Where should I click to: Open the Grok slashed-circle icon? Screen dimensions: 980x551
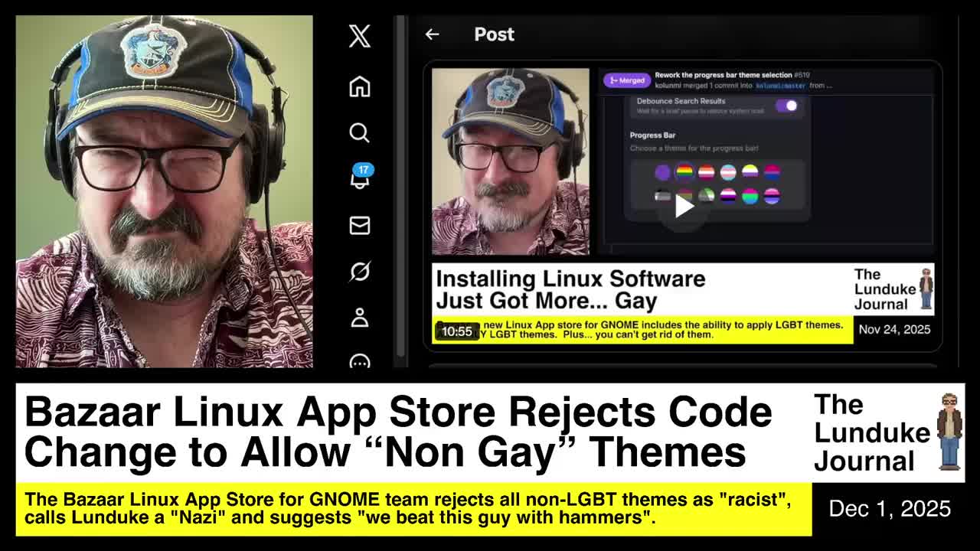(x=359, y=272)
